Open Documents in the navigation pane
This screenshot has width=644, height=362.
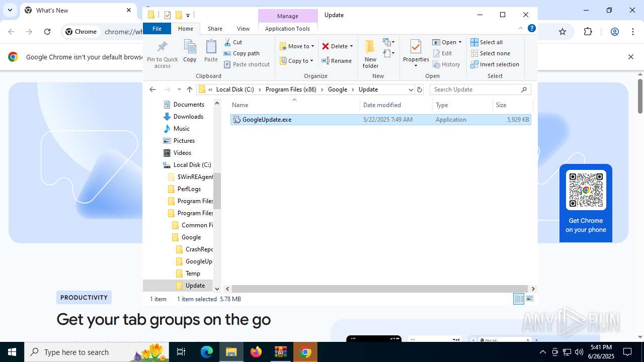189,105
